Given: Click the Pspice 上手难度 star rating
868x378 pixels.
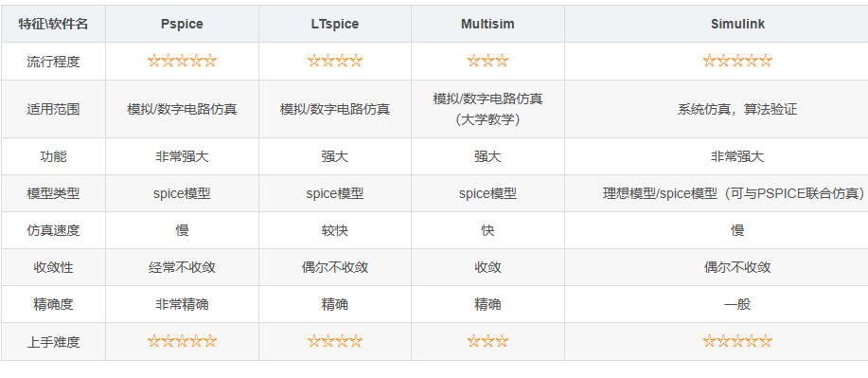Looking at the screenshot, I should [x=182, y=341].
